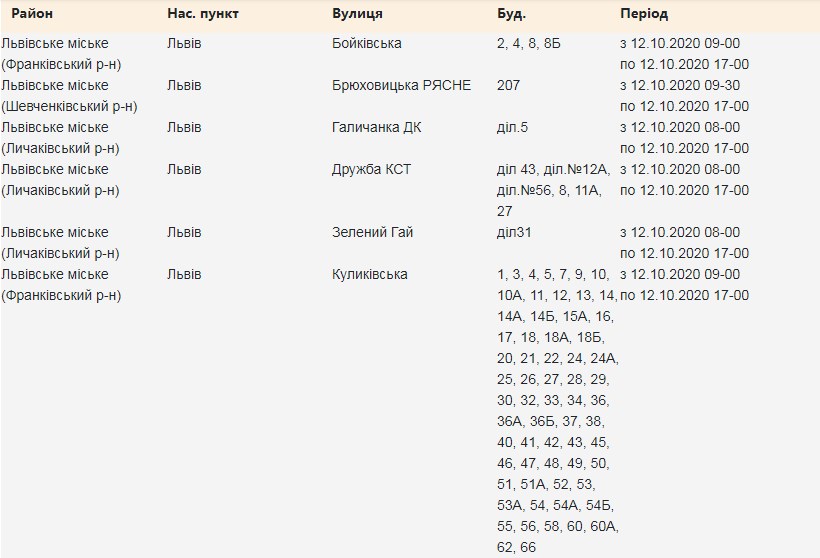This screenshot has width=820, height=558.
Task: Click the Район column header
Action: (x=32, y=14)
